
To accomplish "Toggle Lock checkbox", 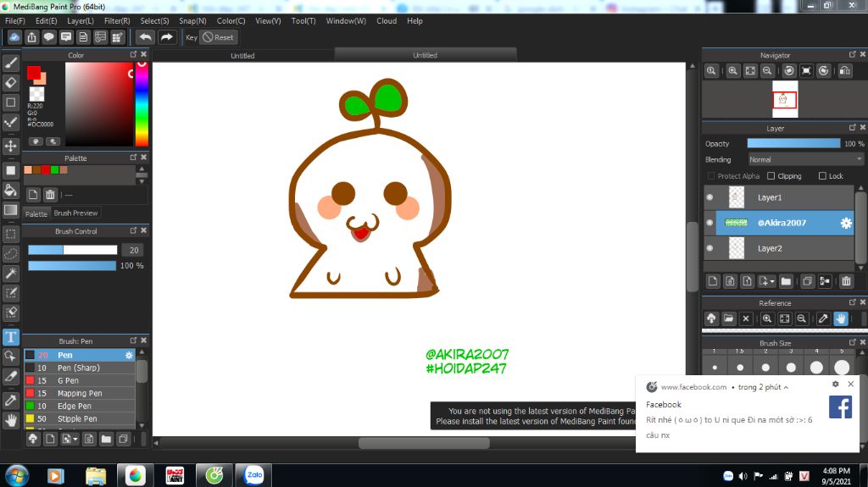I will pos(822,176).
